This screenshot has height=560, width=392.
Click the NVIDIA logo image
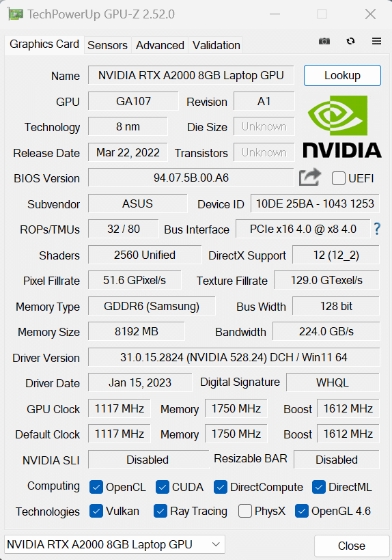pyautogui.click(x=342, y=126)
